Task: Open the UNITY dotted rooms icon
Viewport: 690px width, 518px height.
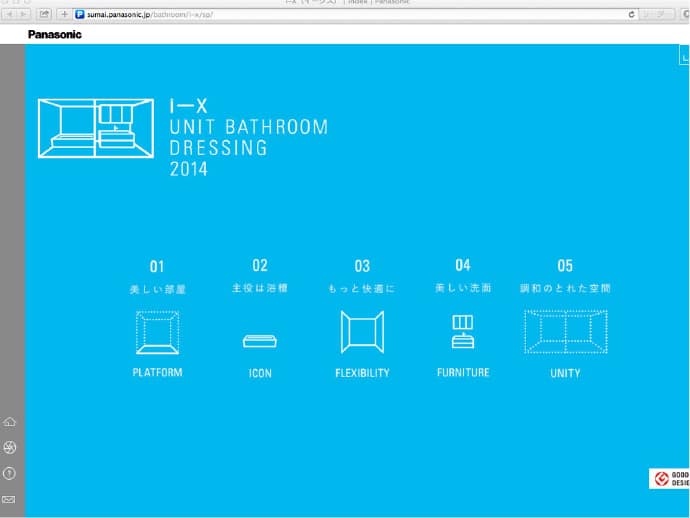Action: point(566,331)
